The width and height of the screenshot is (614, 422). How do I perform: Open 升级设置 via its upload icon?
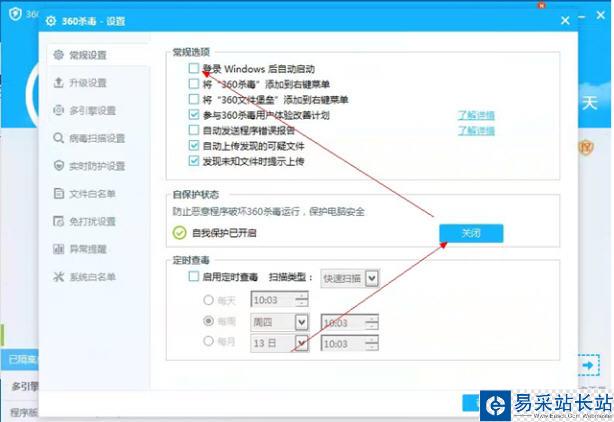(58, 83)
